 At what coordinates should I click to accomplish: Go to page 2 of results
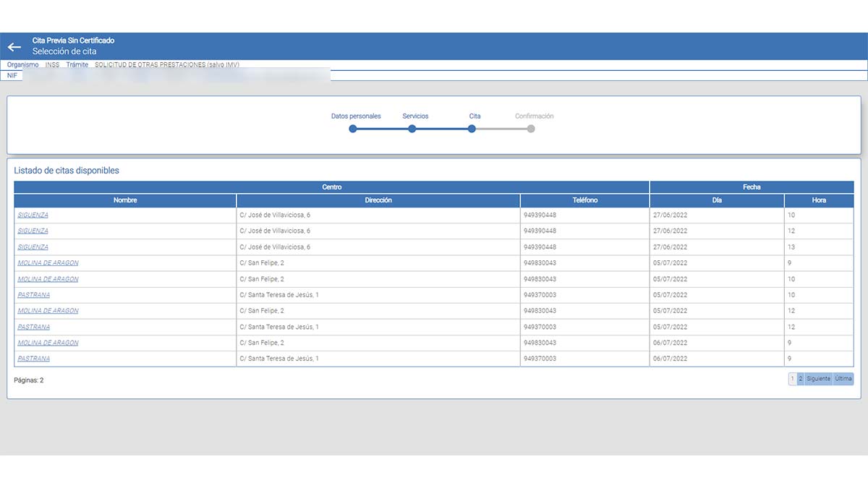tap(801, 379)
